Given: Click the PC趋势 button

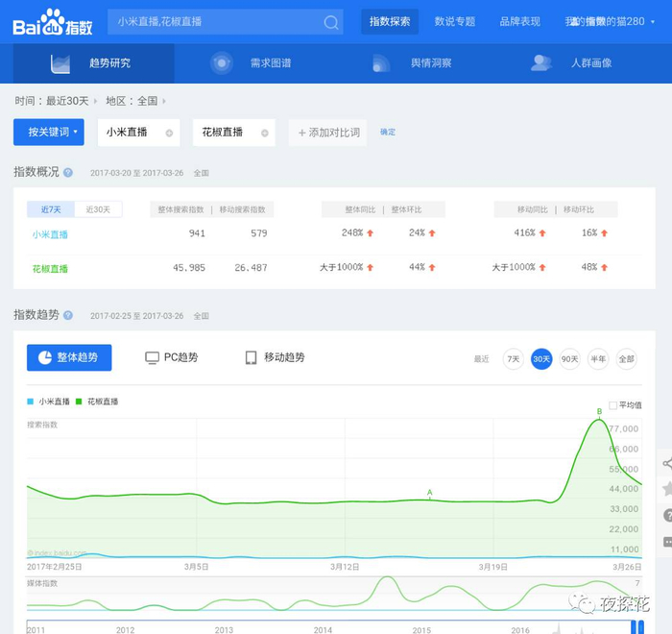Looking at the screenshot, I should pos(172,357).
